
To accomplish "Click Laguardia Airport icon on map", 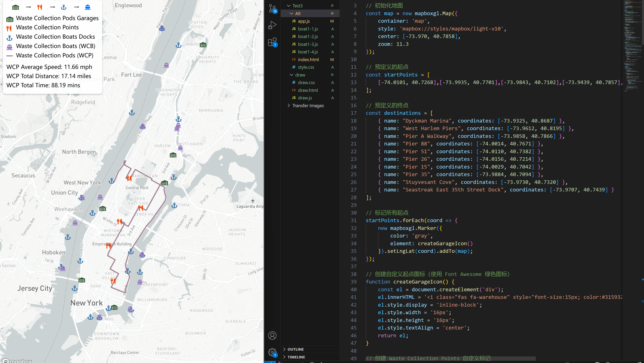I will pos(253,201).
